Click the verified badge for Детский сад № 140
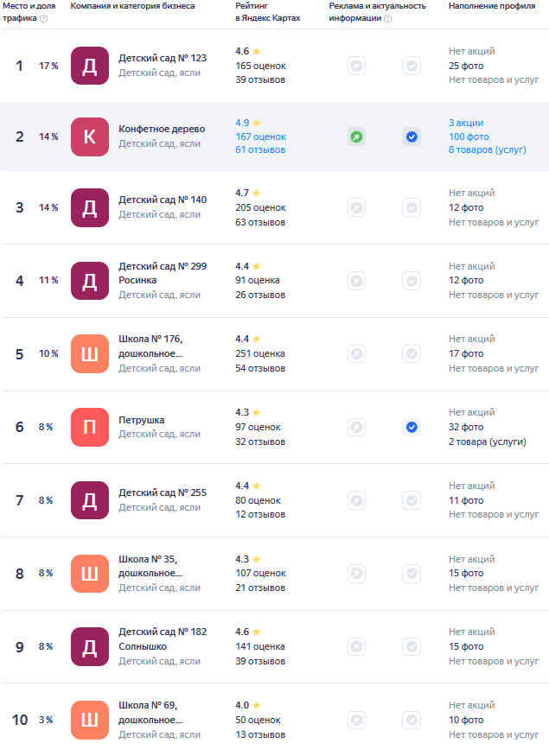549x756 pixels. click(412, 208)
